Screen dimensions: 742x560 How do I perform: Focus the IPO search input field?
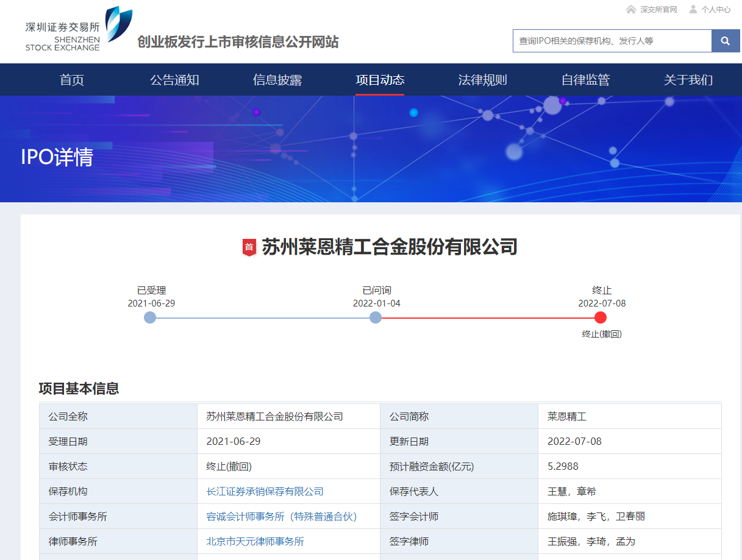(x=612, y=41)
